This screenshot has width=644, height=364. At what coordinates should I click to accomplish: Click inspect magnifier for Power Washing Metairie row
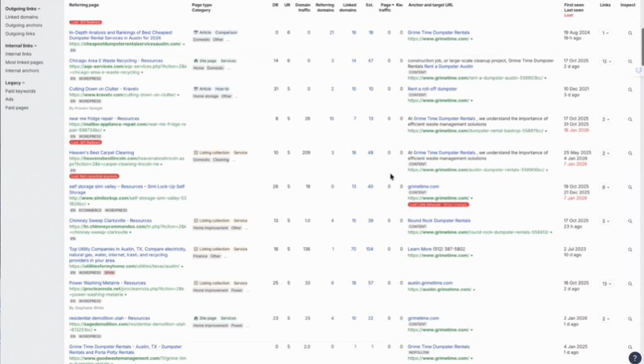630,284
